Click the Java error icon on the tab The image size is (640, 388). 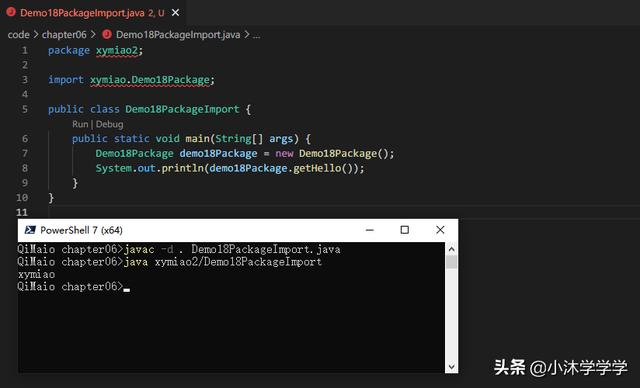coord(11,12)
